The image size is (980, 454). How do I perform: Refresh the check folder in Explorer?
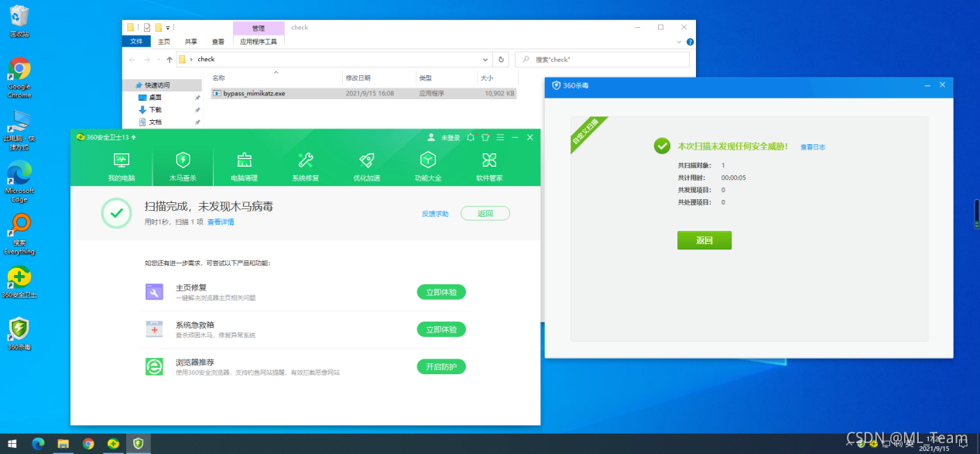pos(502,59)
